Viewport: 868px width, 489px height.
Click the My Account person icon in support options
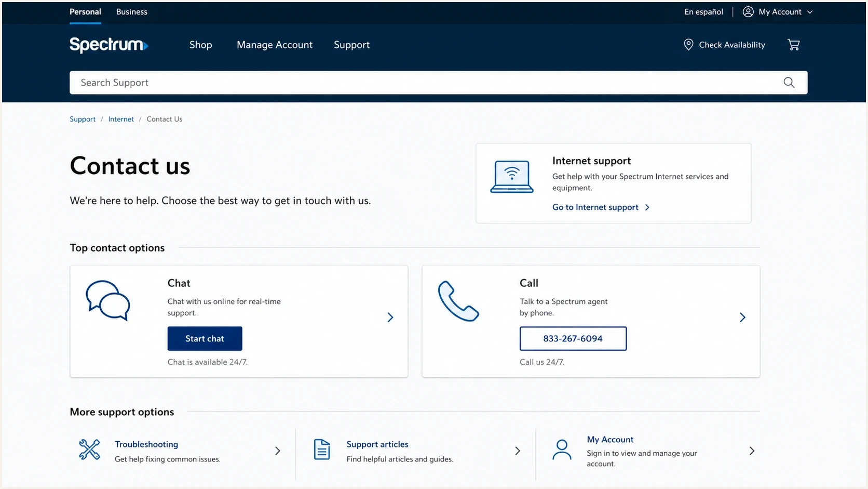click(562, 450)
